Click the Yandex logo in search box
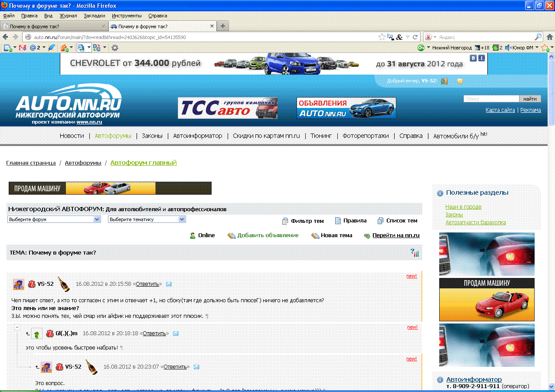This screenshot has width=555, height=392. pyautogui.click(x=428, y=37)
